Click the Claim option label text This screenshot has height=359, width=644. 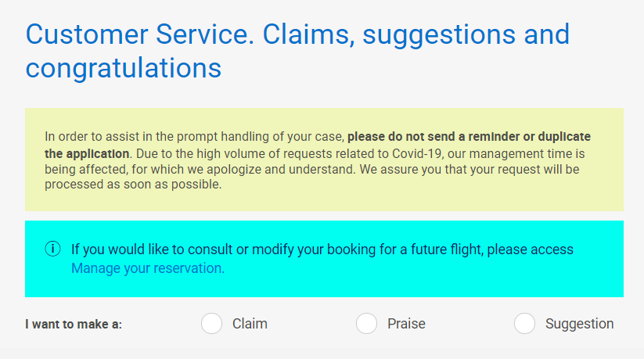coord(250,324)
